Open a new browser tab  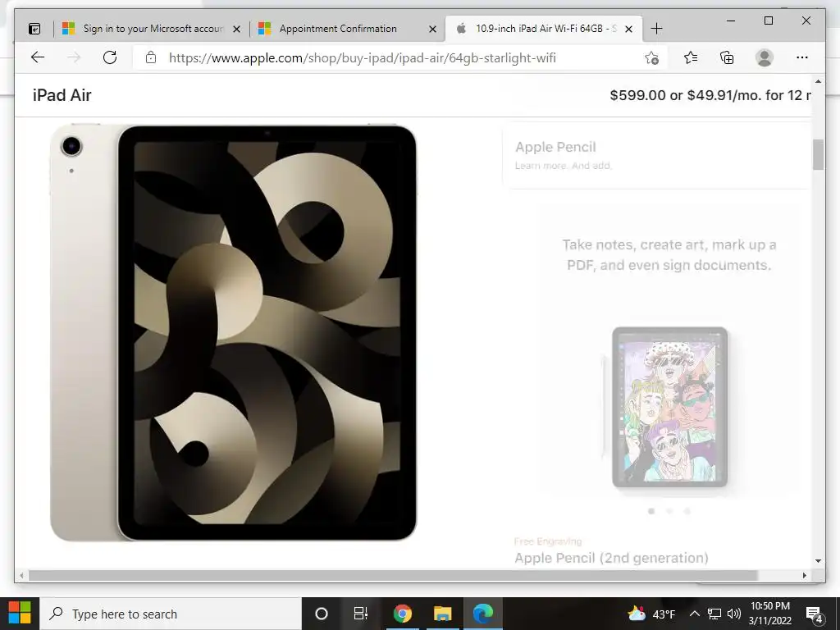pos(656,29)
